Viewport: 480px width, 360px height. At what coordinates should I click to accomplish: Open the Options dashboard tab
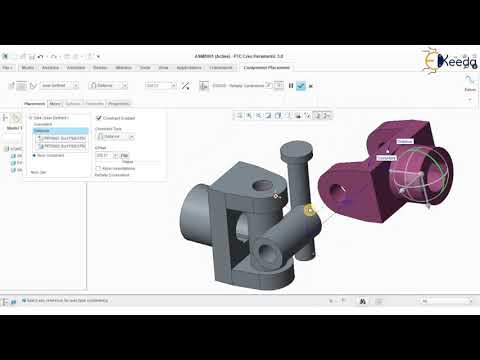(x=73, y=104)
